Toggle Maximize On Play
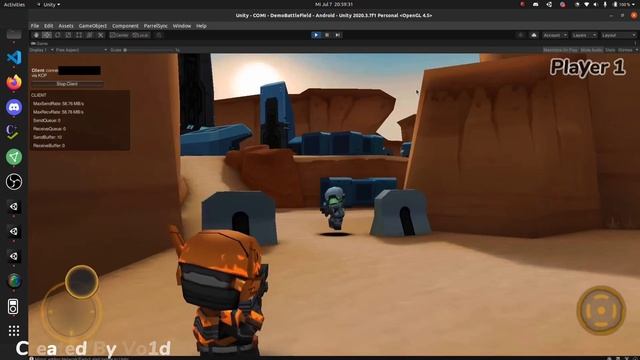 coord(560,50)
